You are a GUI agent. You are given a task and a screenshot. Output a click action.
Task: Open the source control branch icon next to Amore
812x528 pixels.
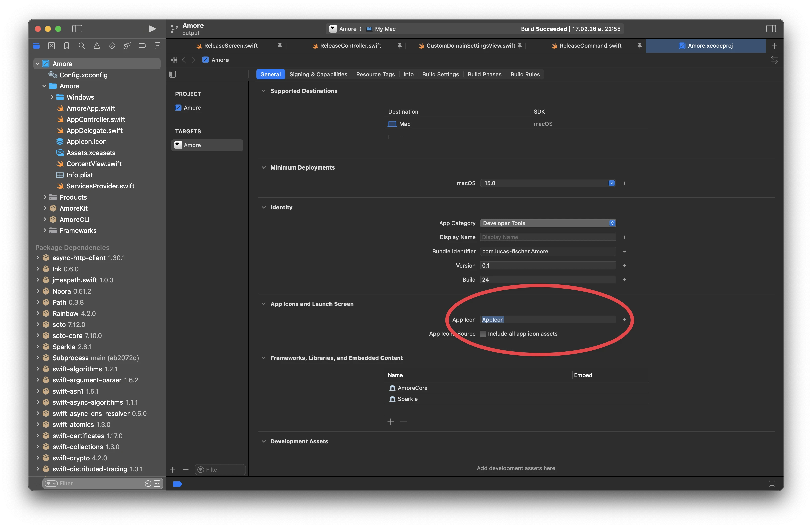[x=174, y=29]
